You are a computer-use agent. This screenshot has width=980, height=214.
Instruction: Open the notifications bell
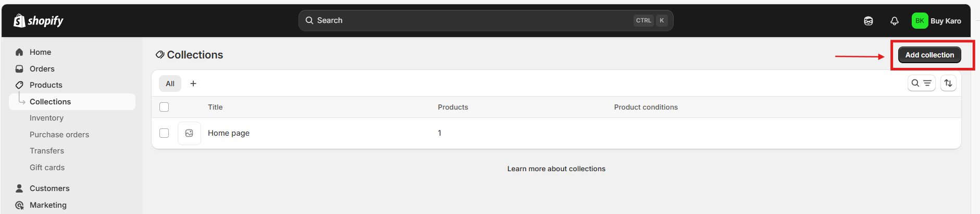894,21
